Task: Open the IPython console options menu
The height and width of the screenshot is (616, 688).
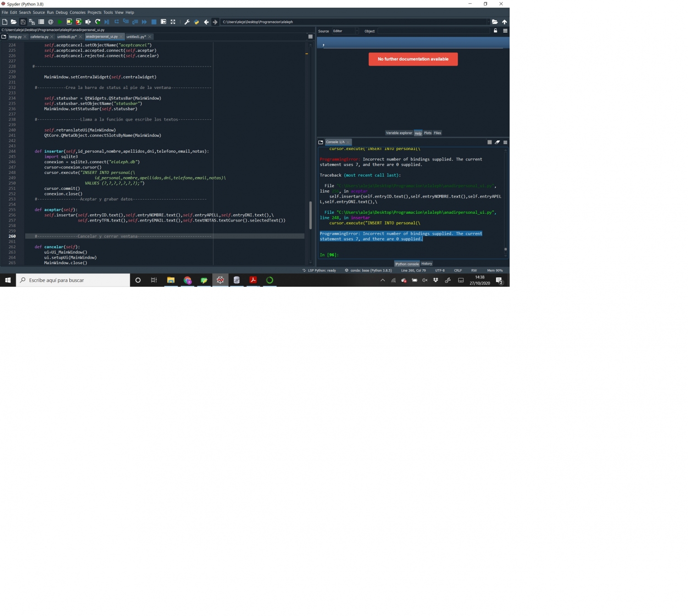Action: pos(505,142)
